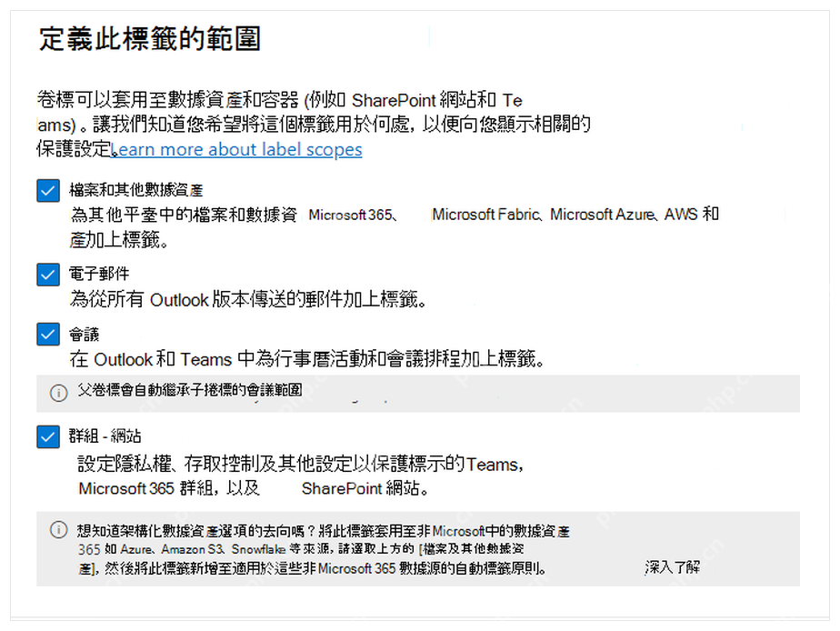Click the Microsoft 365 群組，以及 SharePoint 網站 line
840x631 pixels.
254,488
